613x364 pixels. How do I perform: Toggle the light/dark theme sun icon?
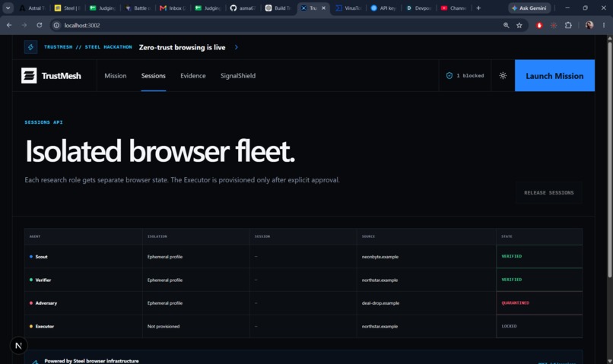[x=503, y=76]
